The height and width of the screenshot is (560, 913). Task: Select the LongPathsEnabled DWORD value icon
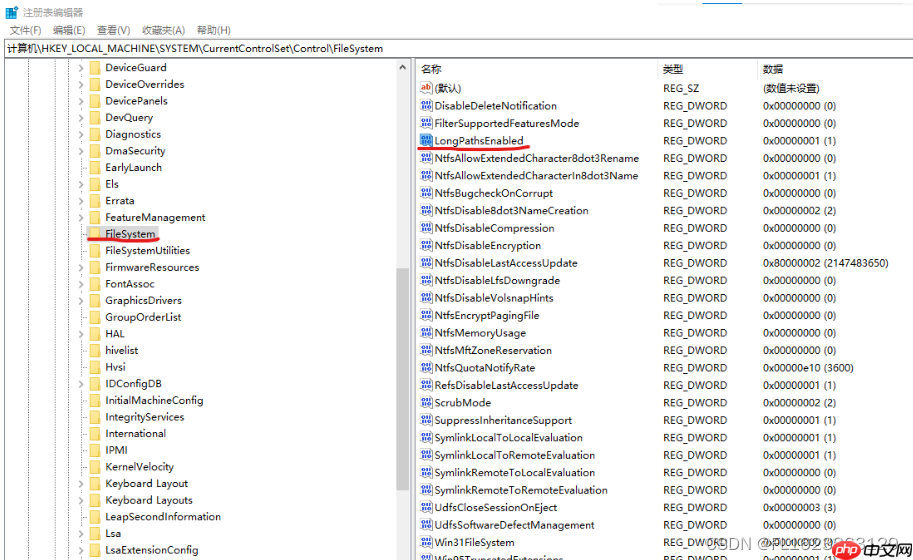pos(426,140)
